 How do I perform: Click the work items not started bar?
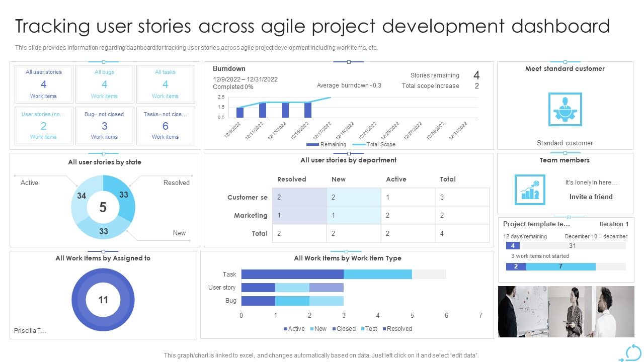[x=566, y=266]
